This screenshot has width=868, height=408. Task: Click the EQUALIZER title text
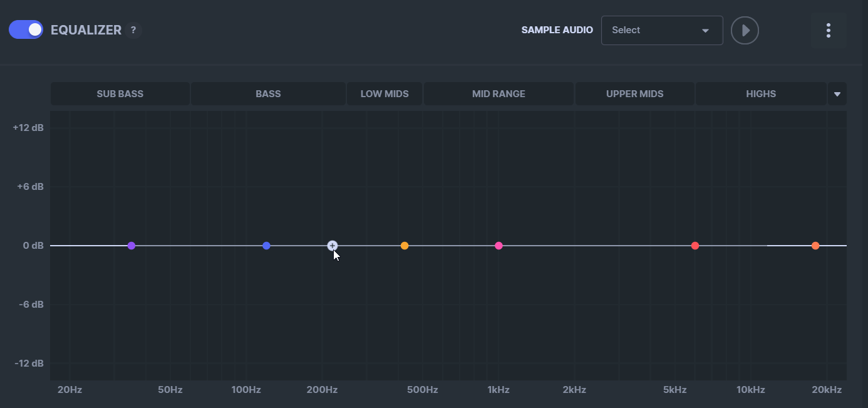point(86,30)
